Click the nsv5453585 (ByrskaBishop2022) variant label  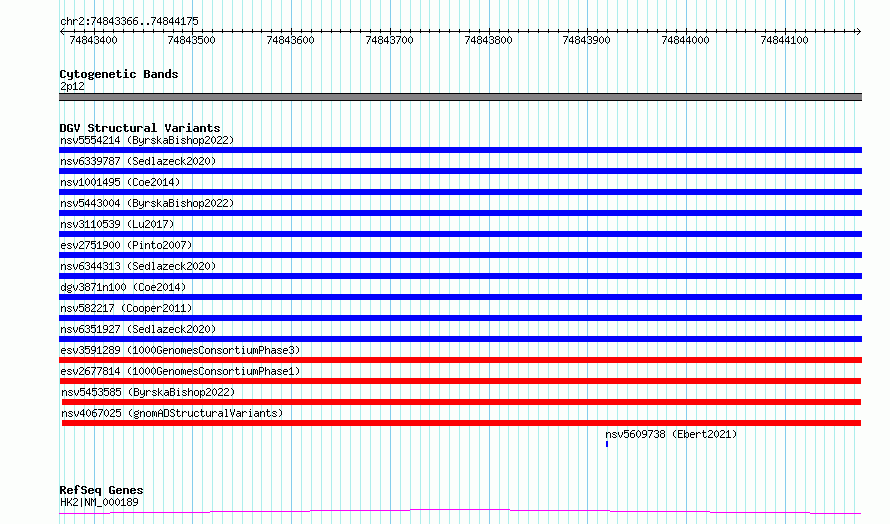[146, 392]
